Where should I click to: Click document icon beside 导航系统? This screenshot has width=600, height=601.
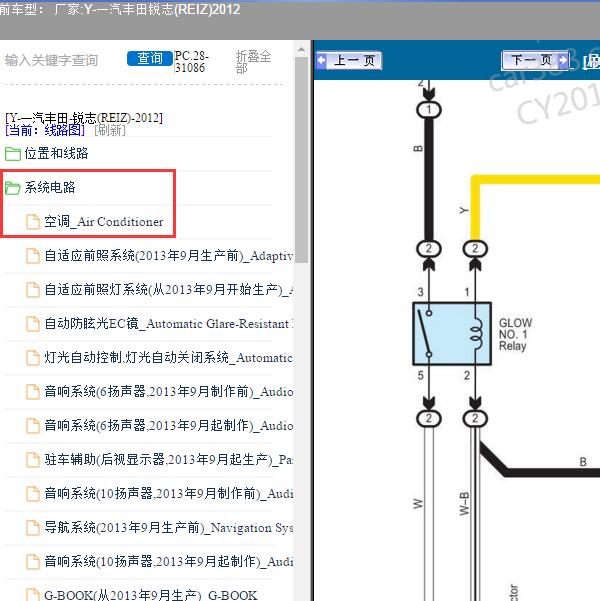tap(33, 528)
